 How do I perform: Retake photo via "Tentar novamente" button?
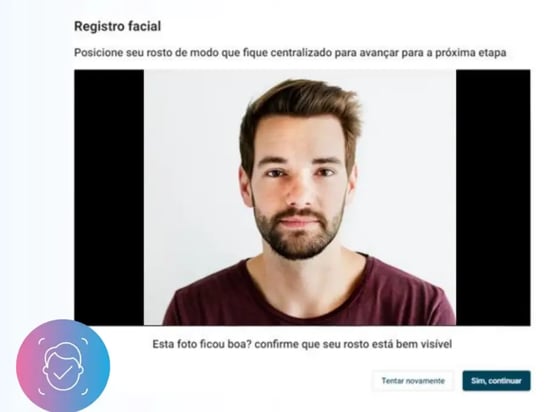[413, 381]
